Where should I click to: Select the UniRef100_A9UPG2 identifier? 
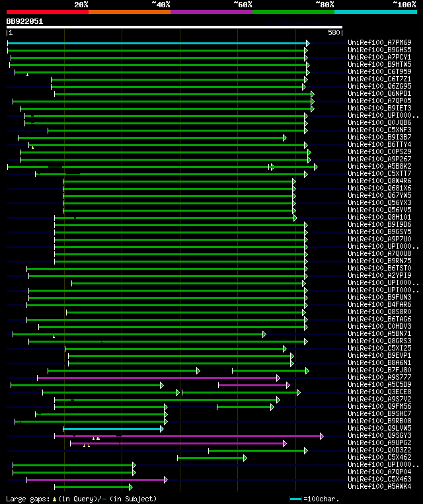coord(379,442)
